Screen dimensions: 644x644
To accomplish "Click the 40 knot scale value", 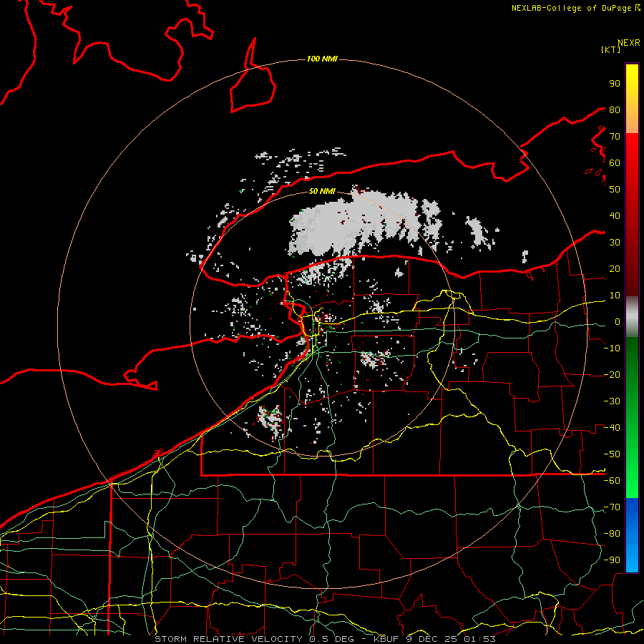I will pyautogui.click(x=615, y=216).
